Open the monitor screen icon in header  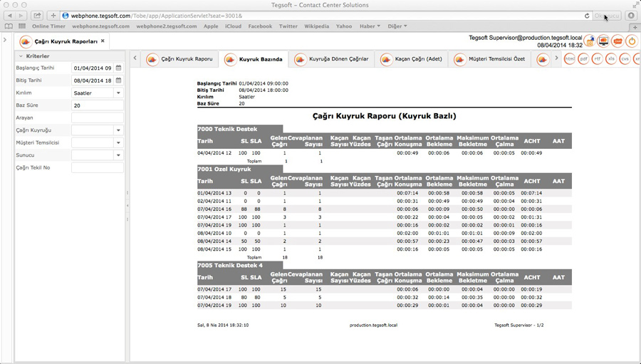[603, 41]
